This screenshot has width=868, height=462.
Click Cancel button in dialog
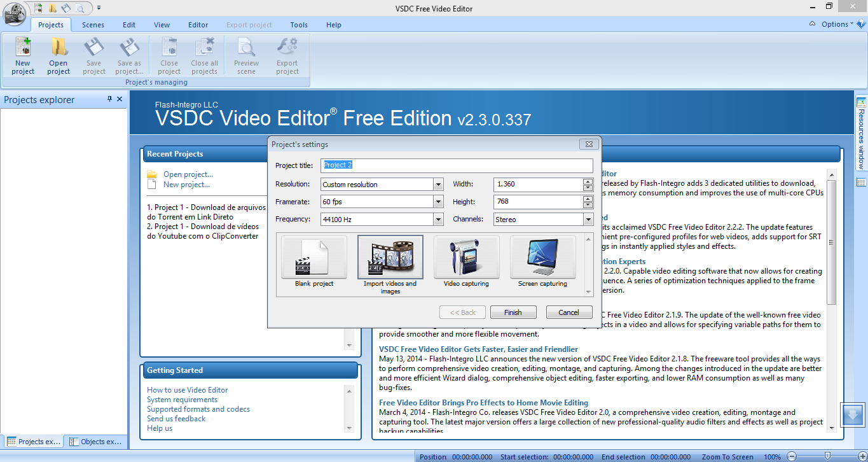tap(568, 312)
